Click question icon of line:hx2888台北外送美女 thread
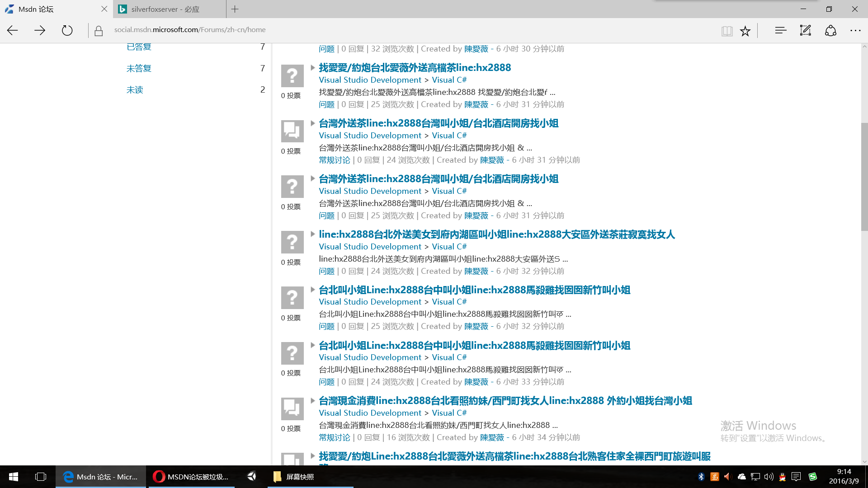The height and width of the screenshot is (488, 868). (292, 242)
